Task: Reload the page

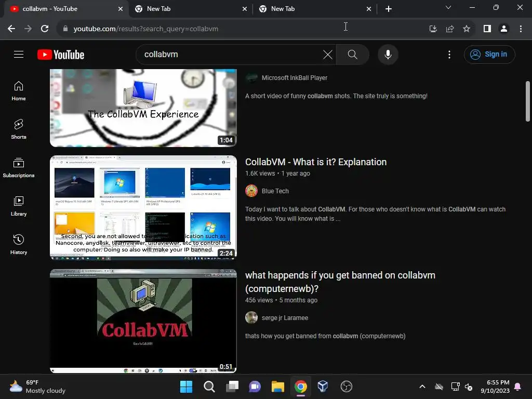Action: click(x=45, y=29)
